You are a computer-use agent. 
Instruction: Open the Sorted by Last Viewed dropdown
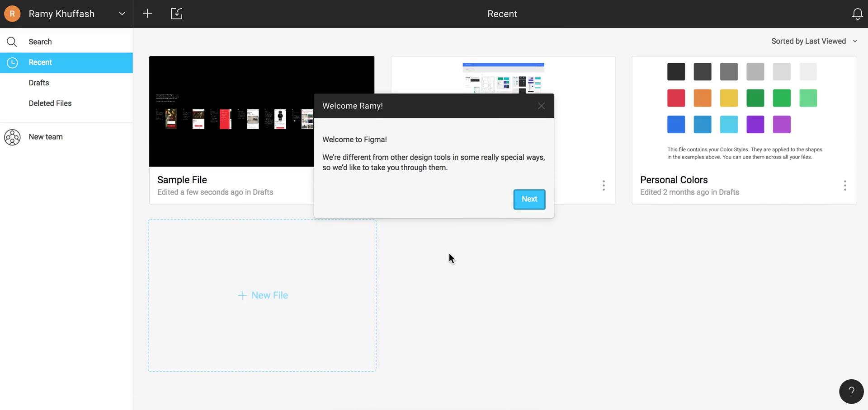coord(813,41)
